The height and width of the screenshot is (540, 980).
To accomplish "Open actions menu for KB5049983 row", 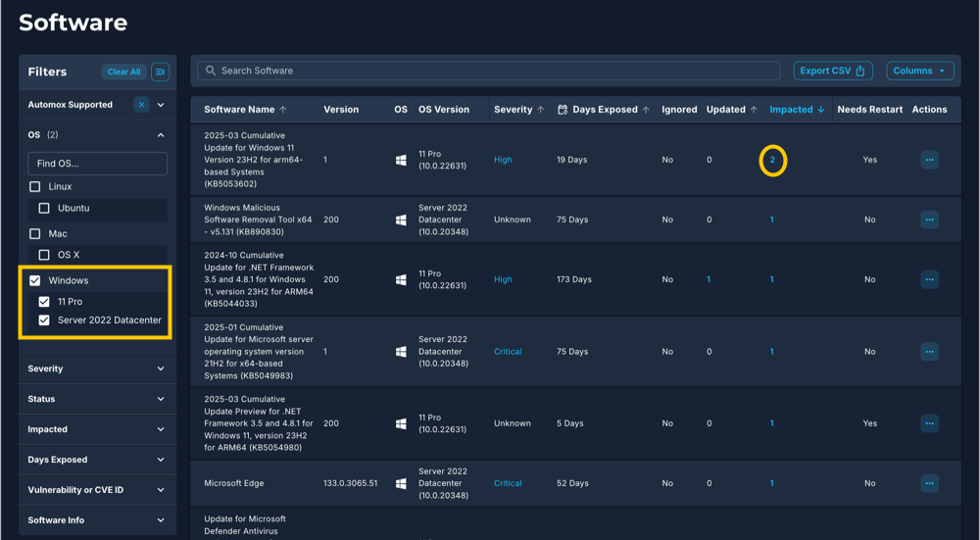I will pos(929,351).
